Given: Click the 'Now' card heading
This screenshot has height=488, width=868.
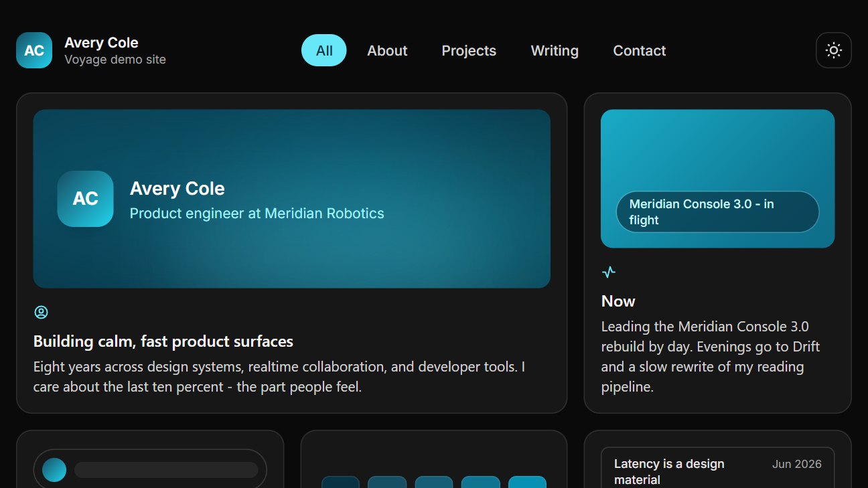Looking at the screenshot, I should coord(618,301).
